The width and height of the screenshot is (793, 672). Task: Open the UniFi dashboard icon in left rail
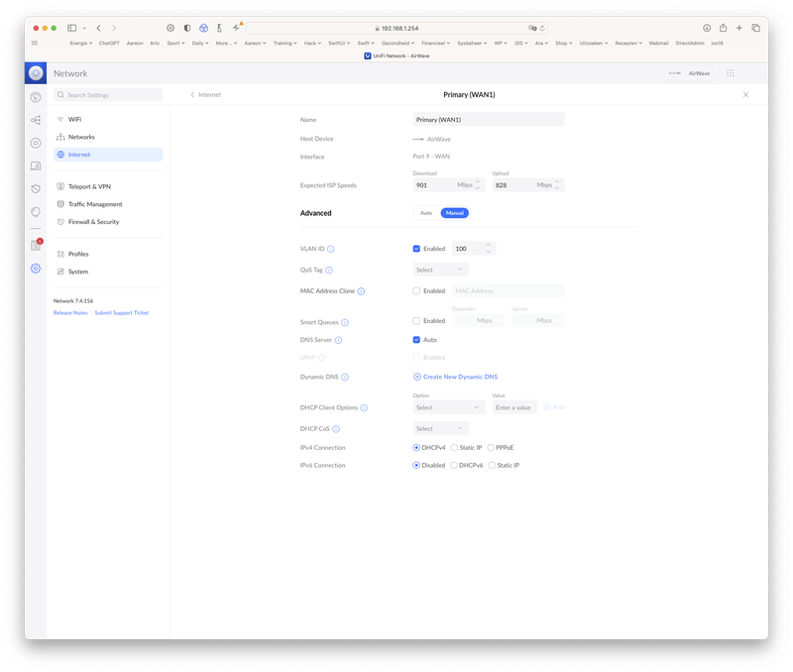click(x=36, y=97)
